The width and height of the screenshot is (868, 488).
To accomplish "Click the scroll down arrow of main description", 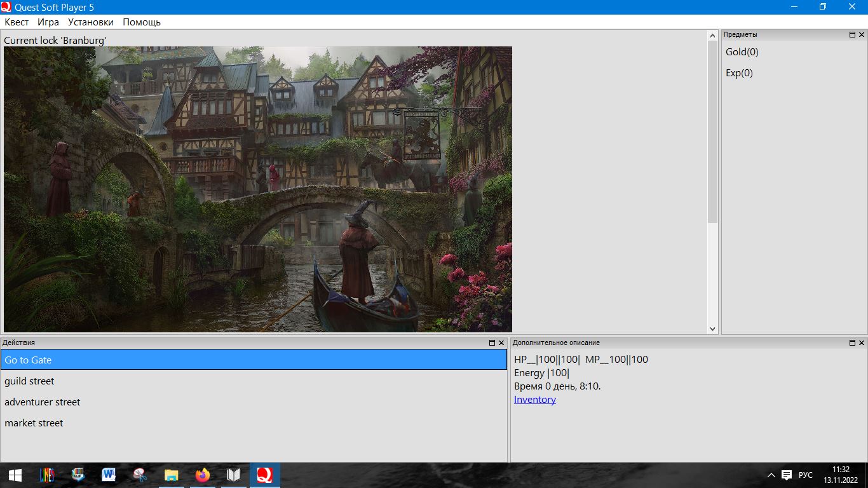I will click(712, 329).
